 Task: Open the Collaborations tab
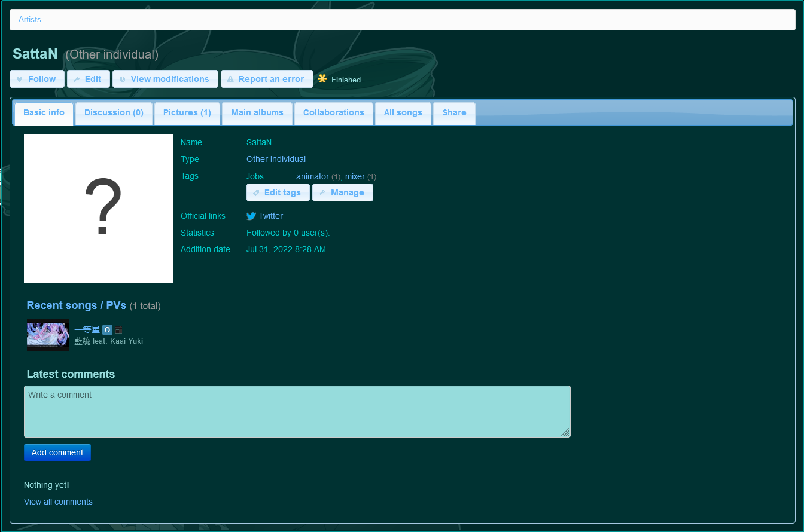tap(334, 112)
